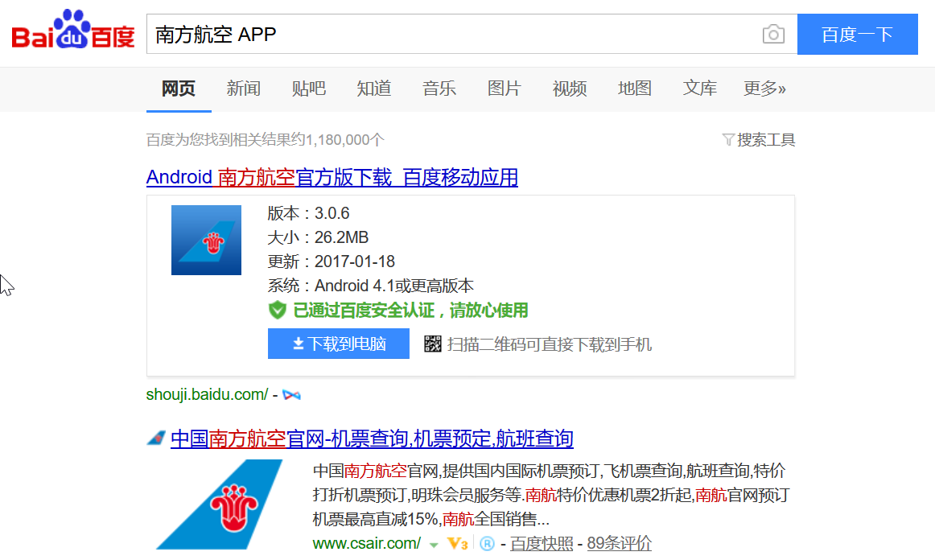Click the 百度一下 search button

pyautogui.click(x=857, y=35)
